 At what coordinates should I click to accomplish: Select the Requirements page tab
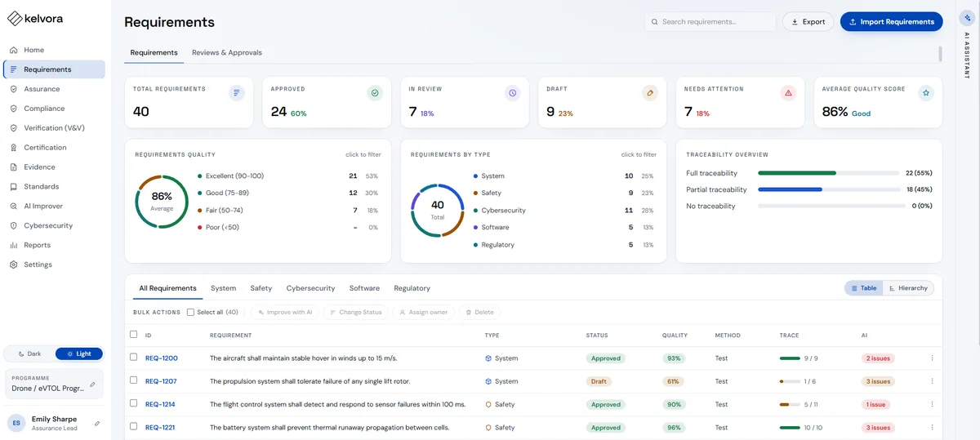point(154,52)
